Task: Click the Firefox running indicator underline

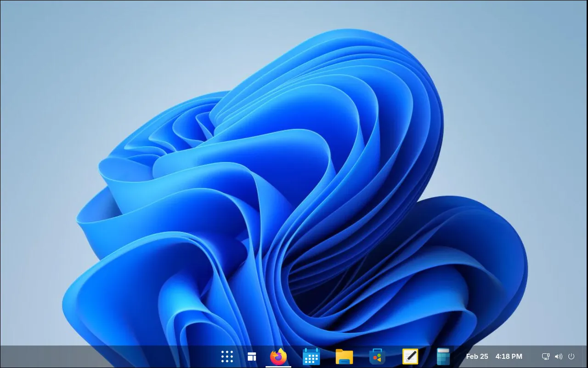Action: [x=278, y=367]
